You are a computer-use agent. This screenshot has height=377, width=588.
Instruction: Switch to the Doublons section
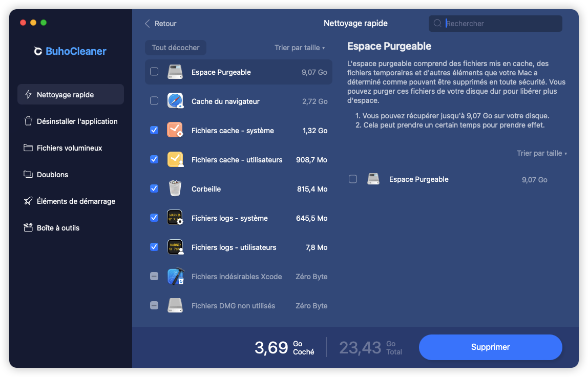(x=71, y=175)
